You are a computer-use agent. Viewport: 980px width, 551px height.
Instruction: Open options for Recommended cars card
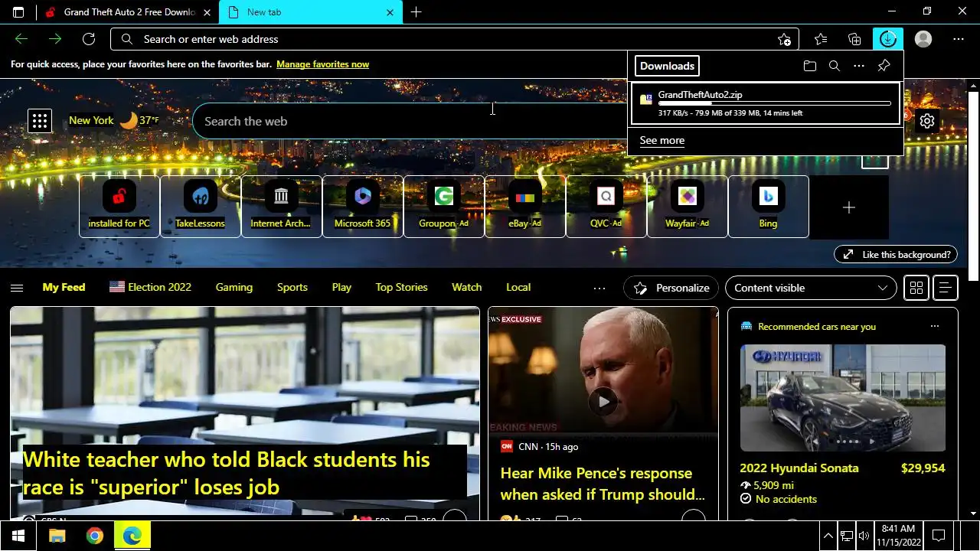click(934, 326)
